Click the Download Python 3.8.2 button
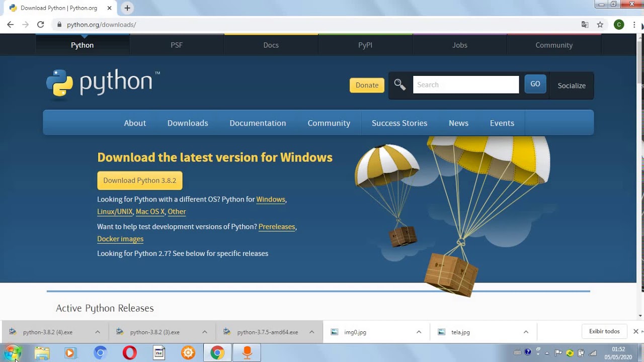The width and height of the screenshot is (644, 362). (x=140, y=180)
